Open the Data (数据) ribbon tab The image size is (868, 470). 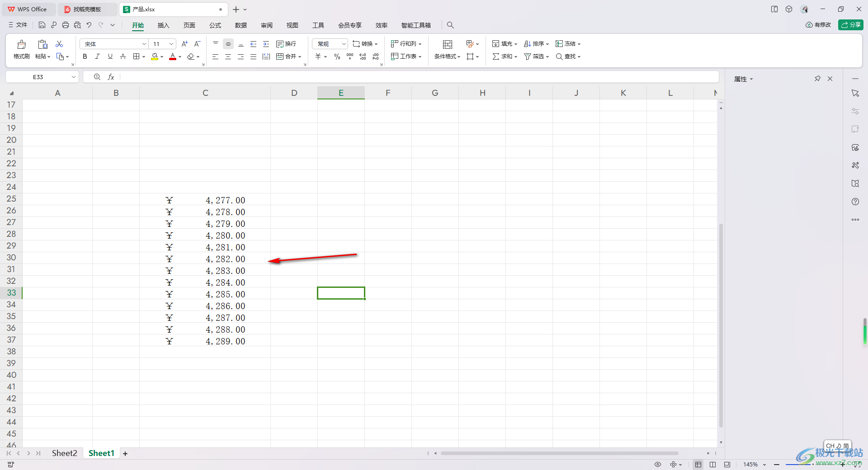pyautogui.click(x=241, y=25)
